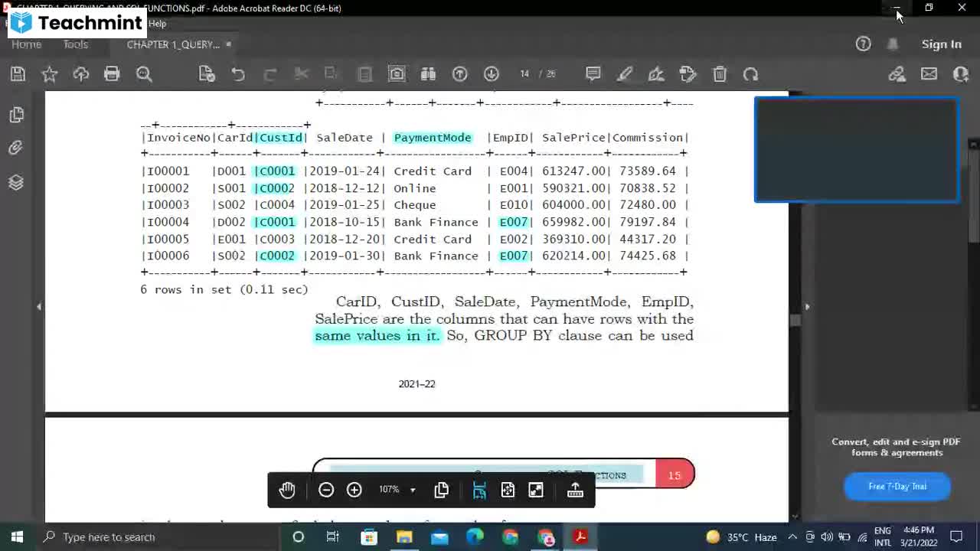The width and height of the screenshot is (980, 551).
Task: Show hidden system tray icons
Action: pyautogui.click(x=792, y=537)
